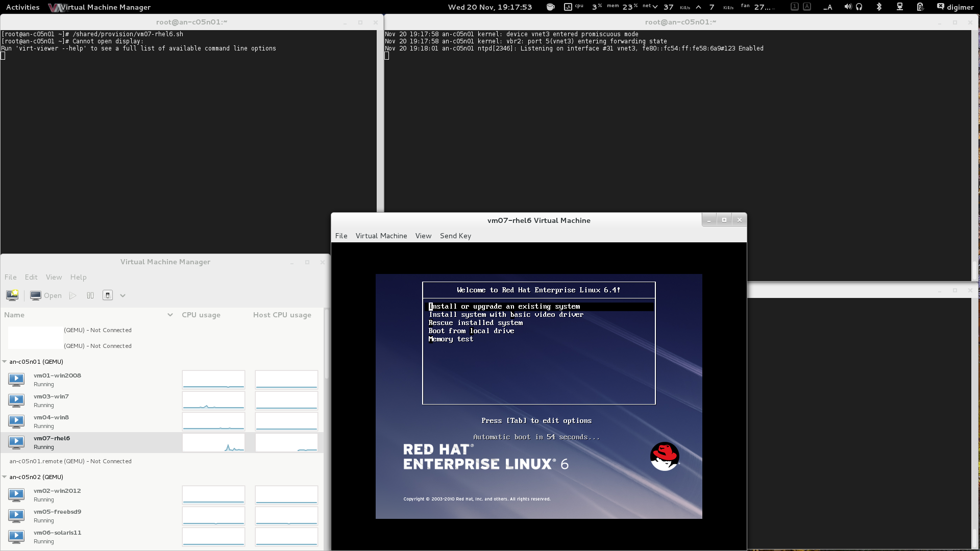Select the vm01-win2008 row name

[57, 375]
